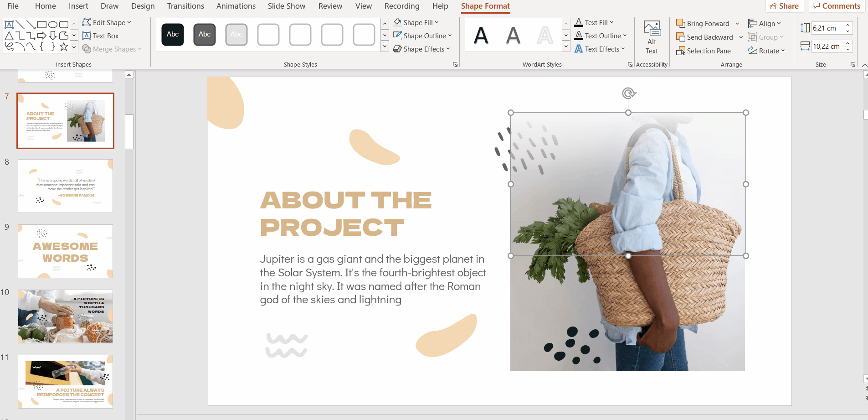Open the Shape Fill dropdown

coord(416,22)
